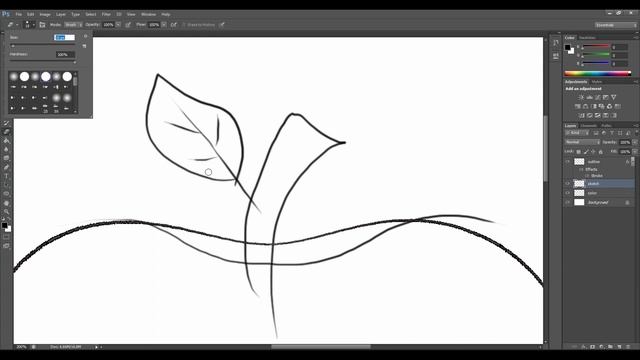This screenshot has height=360, width=640.
Task: Open the Image menu
Action: 44,14
